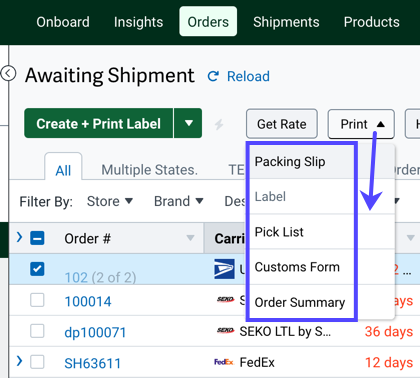
Task: Click the FedEx logo in SH63611 row
Action: 224,362
